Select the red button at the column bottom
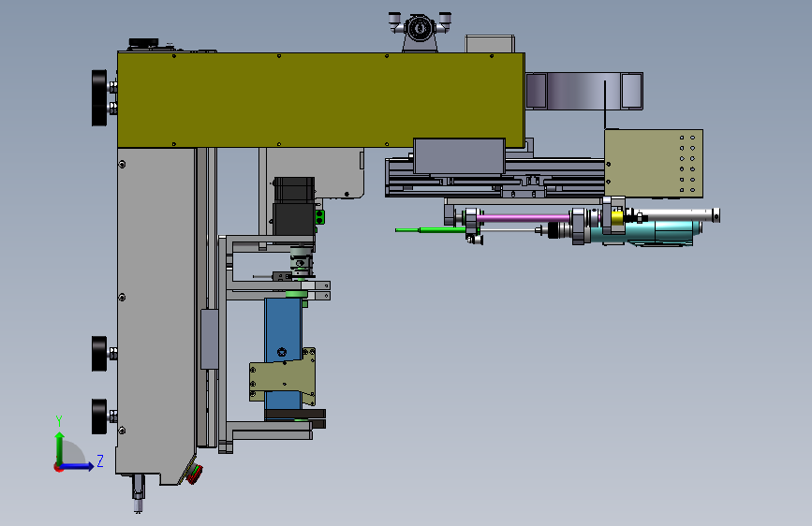The width and height of the screenshot is (812, 526). (195, 474)
